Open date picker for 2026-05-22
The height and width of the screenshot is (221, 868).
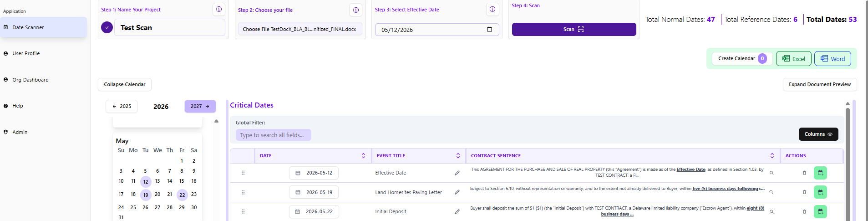314,211
